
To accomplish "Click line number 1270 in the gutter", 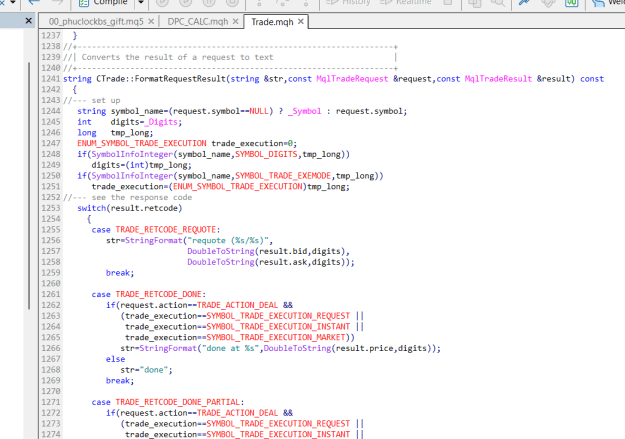I will (51, 391).
